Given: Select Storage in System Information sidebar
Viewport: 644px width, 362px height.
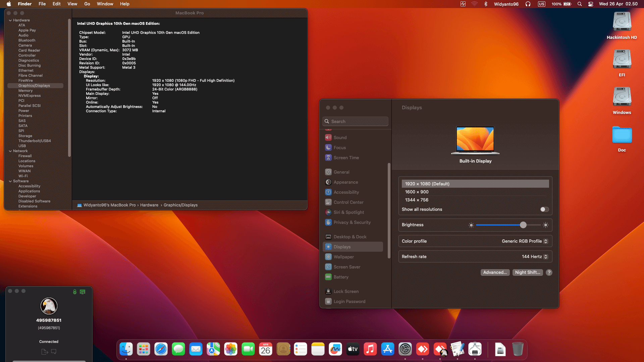Looking at the screenshot, I should coord(25,136).
